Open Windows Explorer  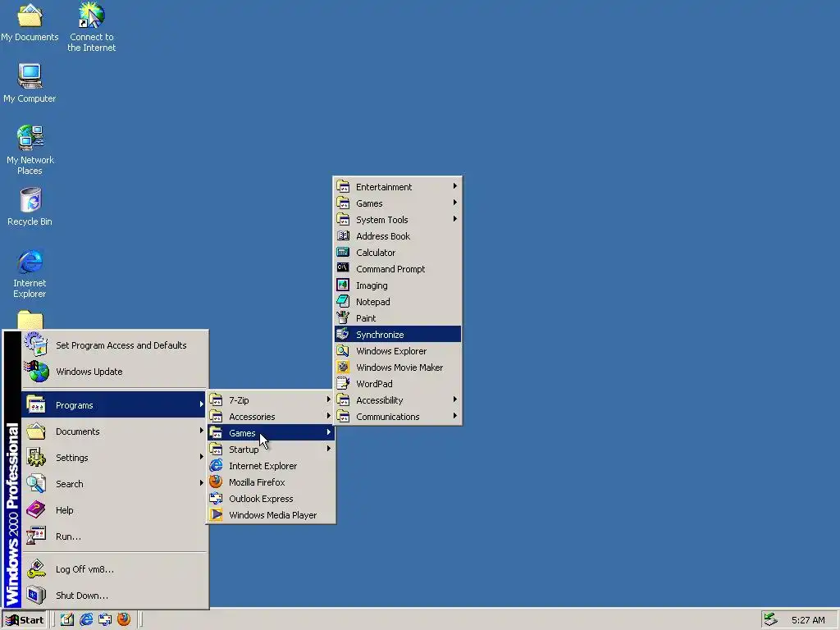(x=398, y=351)
